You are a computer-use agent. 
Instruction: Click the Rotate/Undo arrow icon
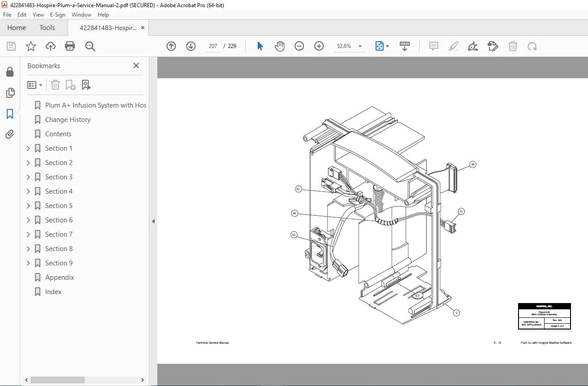pos(532,46)
